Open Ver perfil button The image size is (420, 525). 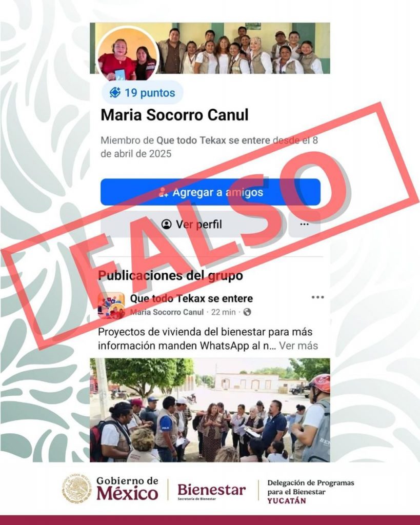[x=192, y=225]
